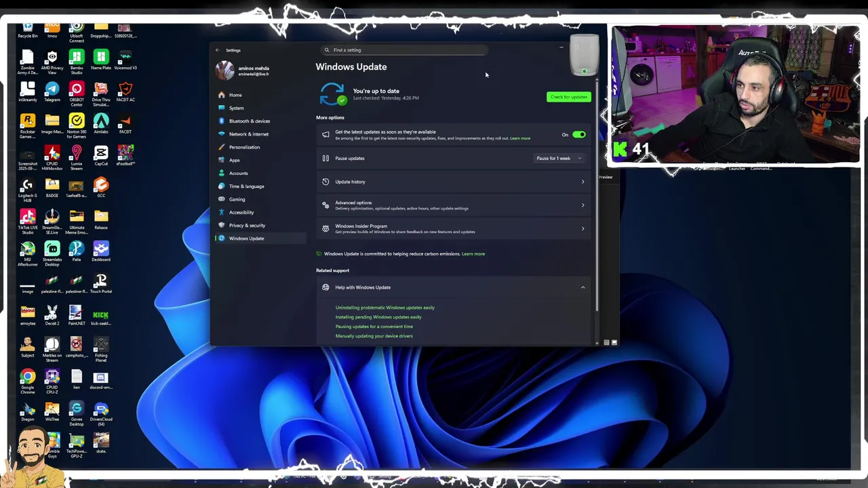Viewport: 868px width, 488px height.
Task: Select the Palia desktop icon
Action: (76, 251)
